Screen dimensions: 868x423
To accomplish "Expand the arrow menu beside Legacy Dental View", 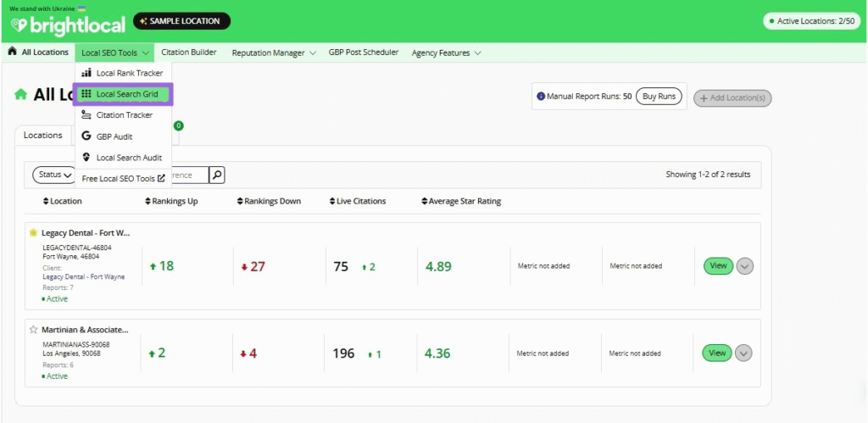I will point(744,266).
